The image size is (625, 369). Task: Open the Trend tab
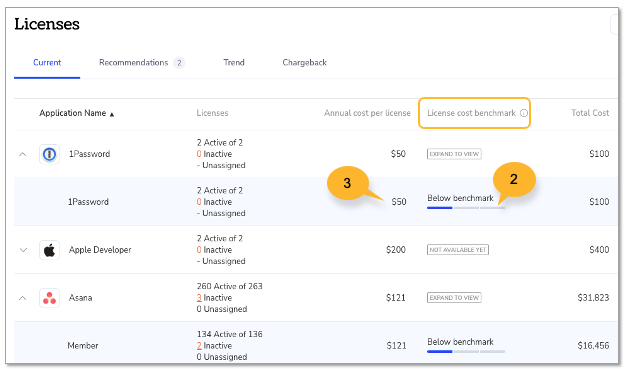[234, 63]
